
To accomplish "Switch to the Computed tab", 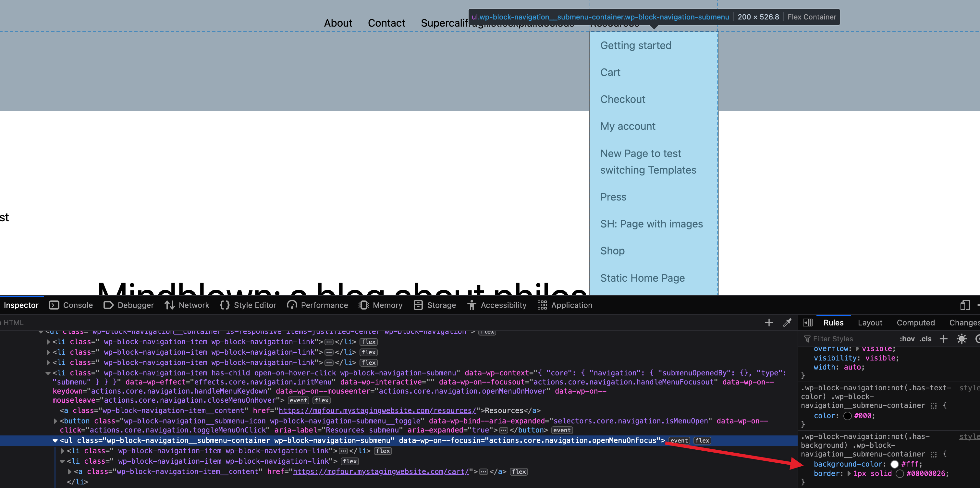I will (916, 323).
